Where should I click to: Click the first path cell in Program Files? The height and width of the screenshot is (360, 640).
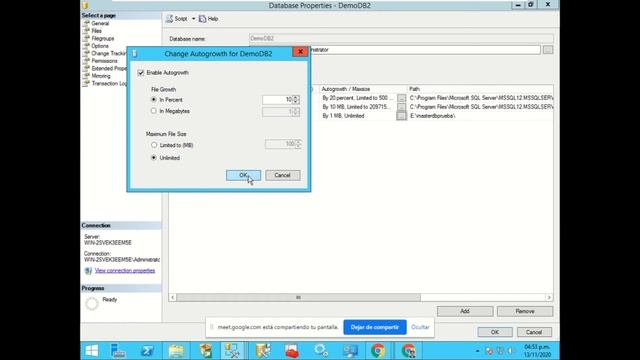(480, 98)
